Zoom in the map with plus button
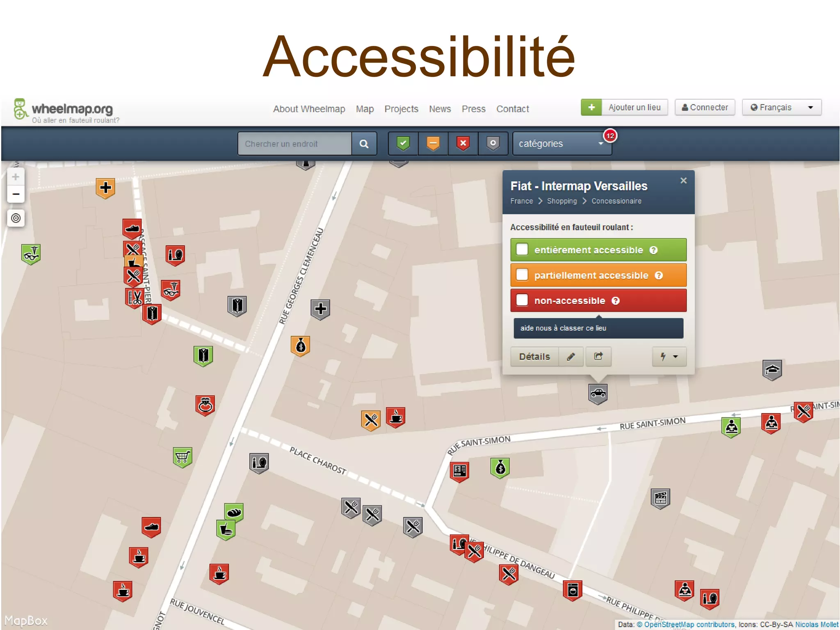 coord(16,177)
